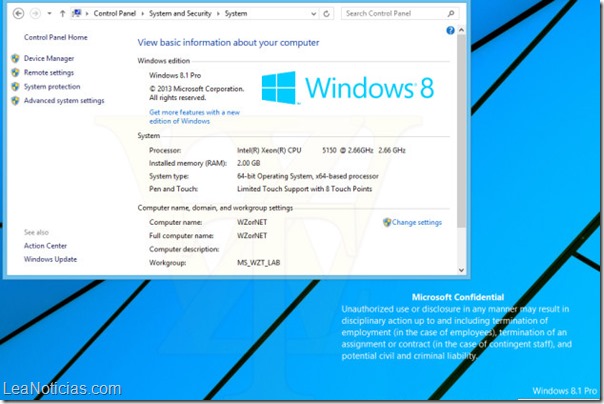Open Windows Update link
This screenshot has width=604, height=404.
point(50,259)
